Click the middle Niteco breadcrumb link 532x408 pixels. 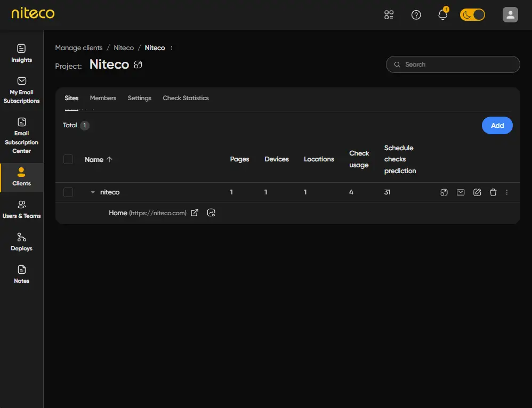pos(124,48)
